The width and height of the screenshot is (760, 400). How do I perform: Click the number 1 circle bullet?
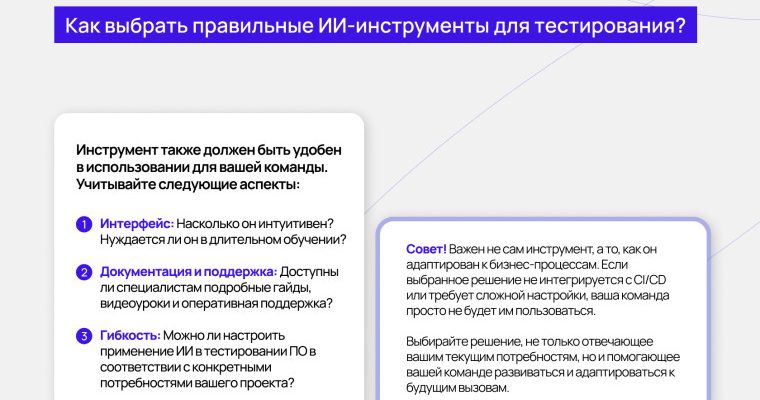(84, 224)
